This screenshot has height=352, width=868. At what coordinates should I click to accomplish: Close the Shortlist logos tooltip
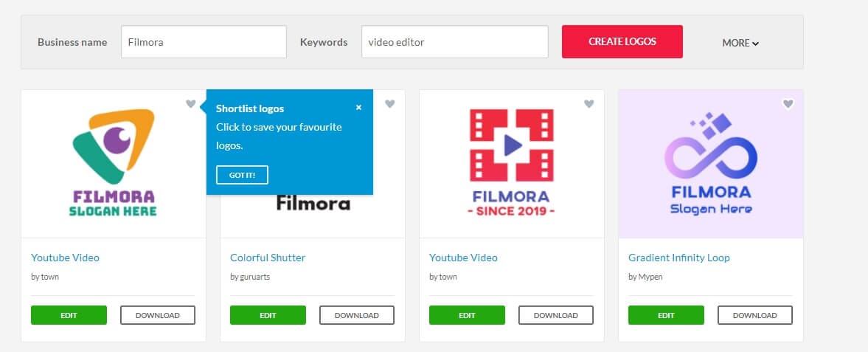[x=358, y=108]
